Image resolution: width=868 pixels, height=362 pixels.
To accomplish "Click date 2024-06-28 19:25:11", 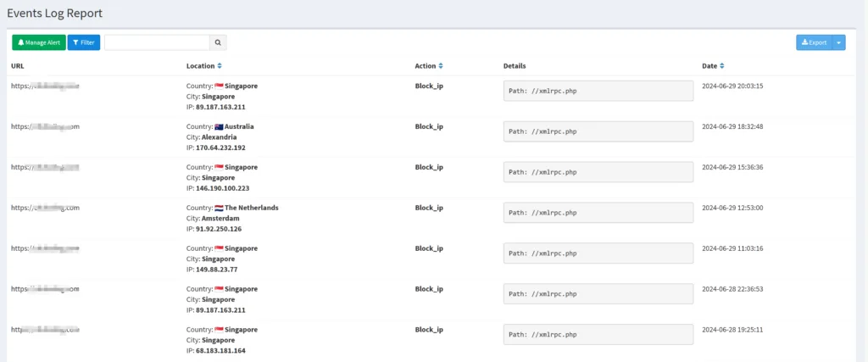I will pyautogui.click(x=732, y=330).
